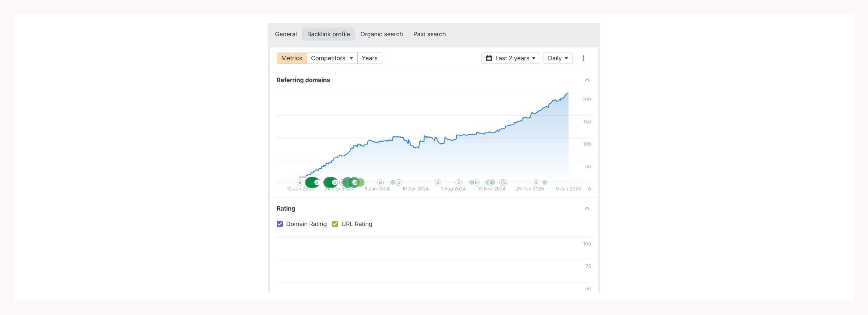Click the first 'a' marker near 12 Jun 2023
The image size is (868, 315).
point(299,182)
